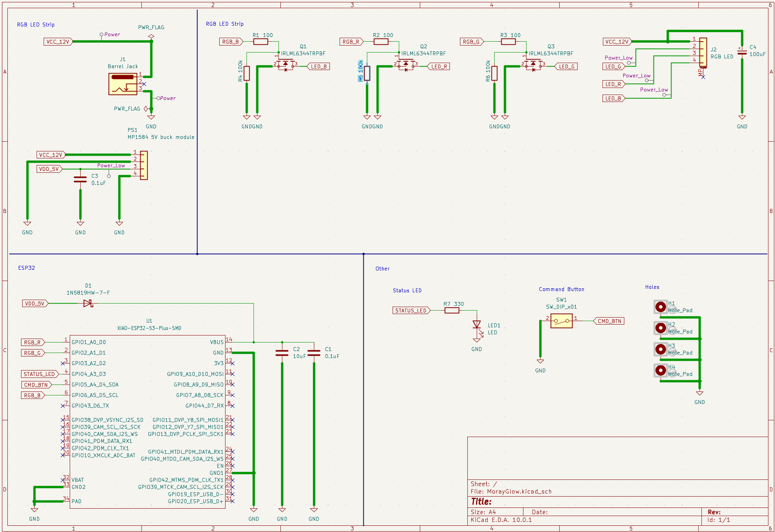Viewport: 775px width, 532px height.
Task: Select resistor R6 100k symbol
Action: pyautogui.click(x=494, y=73)
